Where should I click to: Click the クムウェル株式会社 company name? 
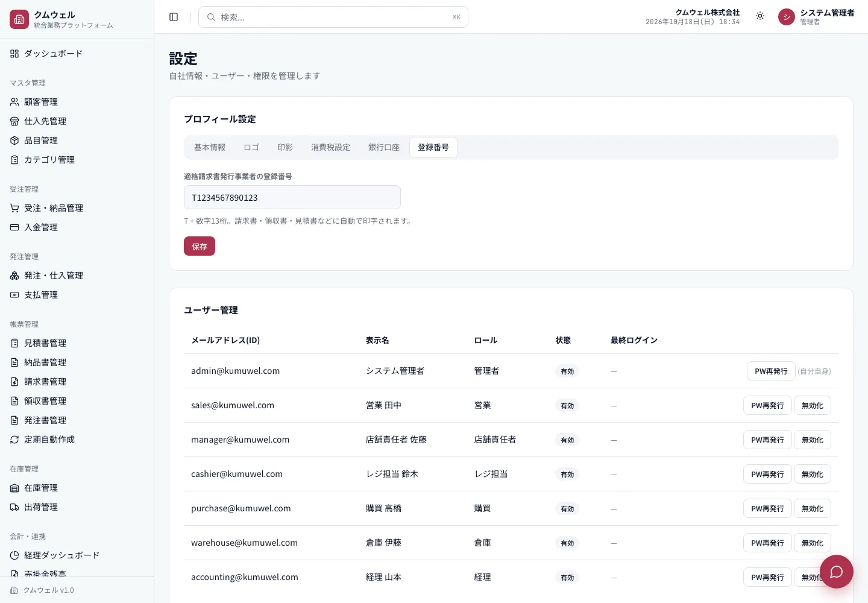pos(708,12)
